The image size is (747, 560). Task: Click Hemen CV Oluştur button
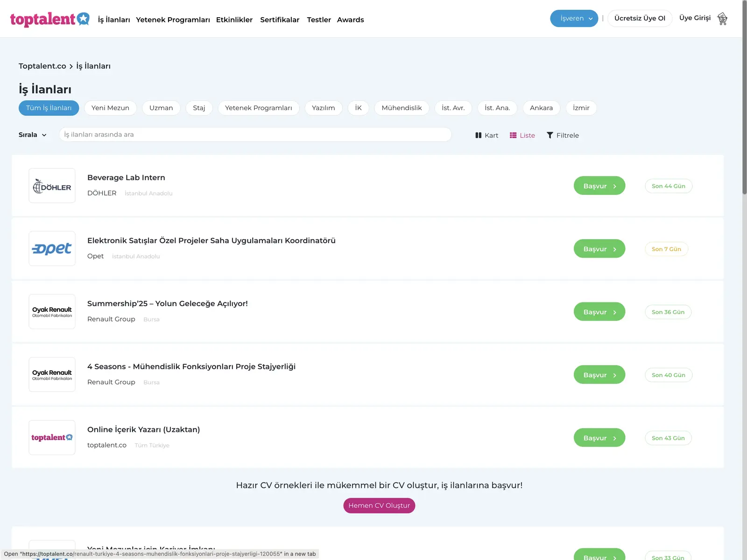[379, 505]
